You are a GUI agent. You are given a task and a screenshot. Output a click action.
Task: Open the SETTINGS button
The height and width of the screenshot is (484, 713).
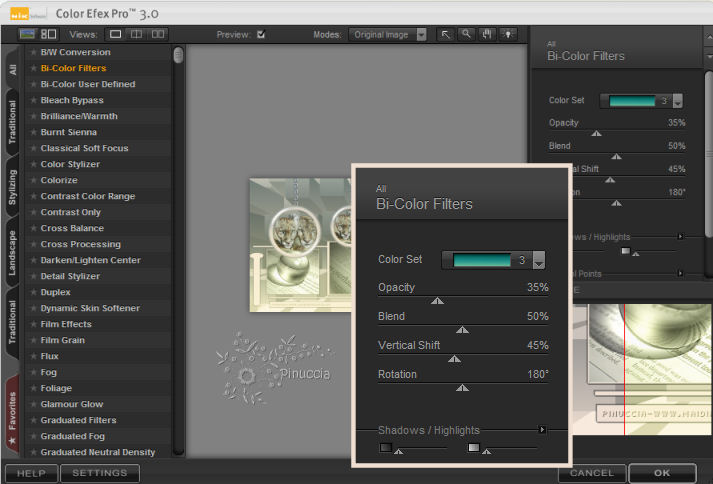100,474
